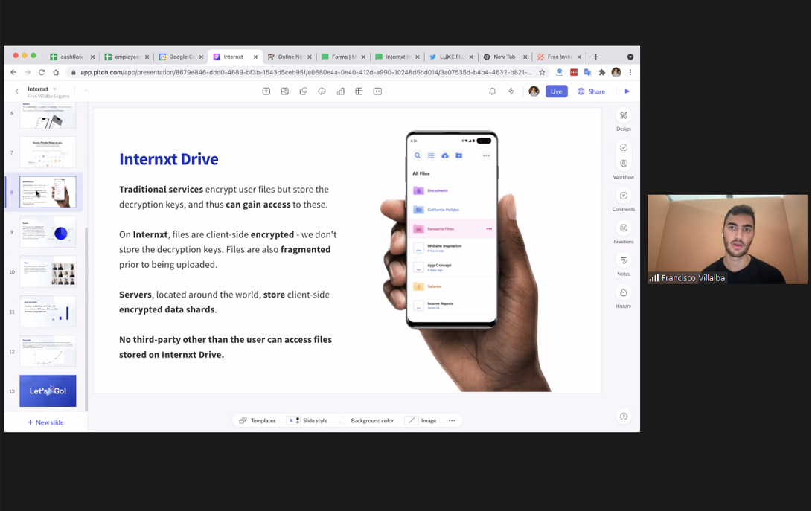The height and width of the screenshot is (511, 812).
Task: Select the Let's Go! slide thumbnail
Action: click(x=48, y=391)
